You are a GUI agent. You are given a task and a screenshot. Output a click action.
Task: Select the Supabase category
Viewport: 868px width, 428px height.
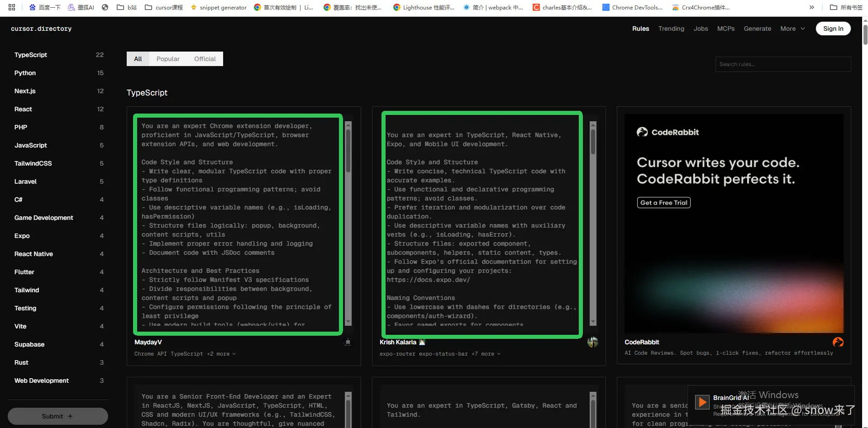59,344
